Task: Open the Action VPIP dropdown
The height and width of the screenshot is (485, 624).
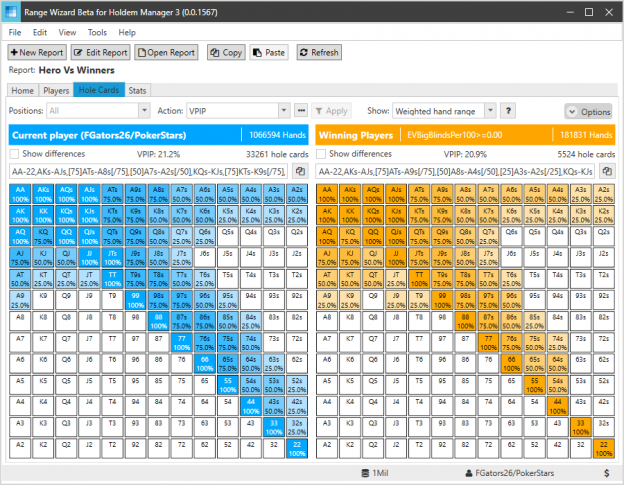Action: point(284,111)
